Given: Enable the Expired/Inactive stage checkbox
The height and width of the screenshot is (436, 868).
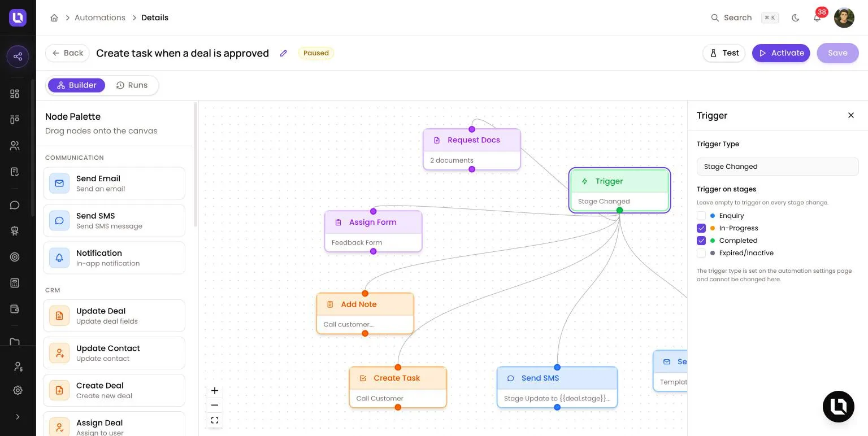Looking at the screenshot, I should (701, 253).
